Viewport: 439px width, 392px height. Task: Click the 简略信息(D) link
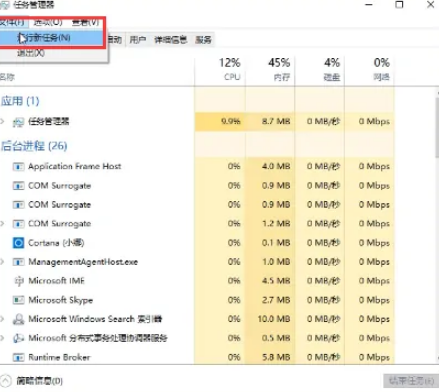(39, 381)
